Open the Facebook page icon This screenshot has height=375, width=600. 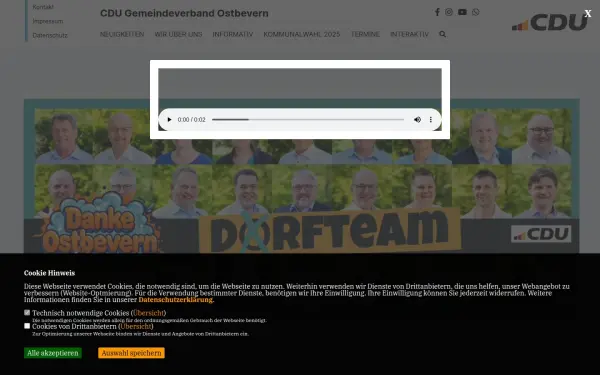tap(437, 12)
